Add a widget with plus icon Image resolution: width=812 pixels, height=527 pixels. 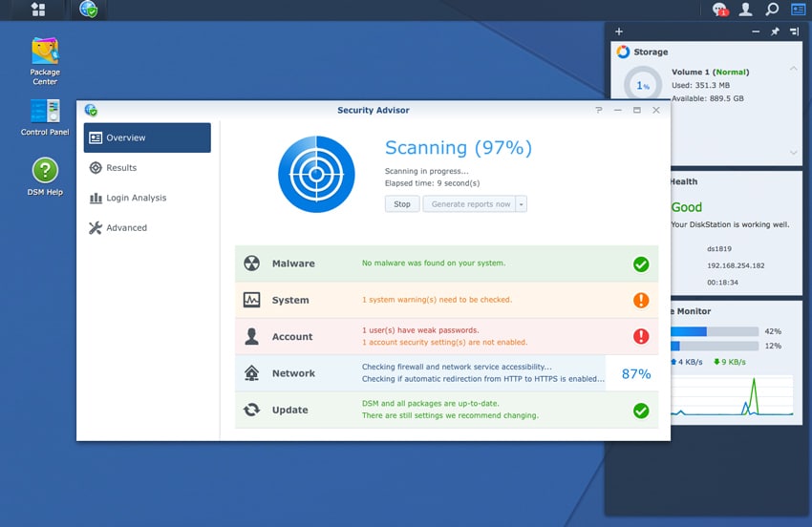tap(619, 32)
